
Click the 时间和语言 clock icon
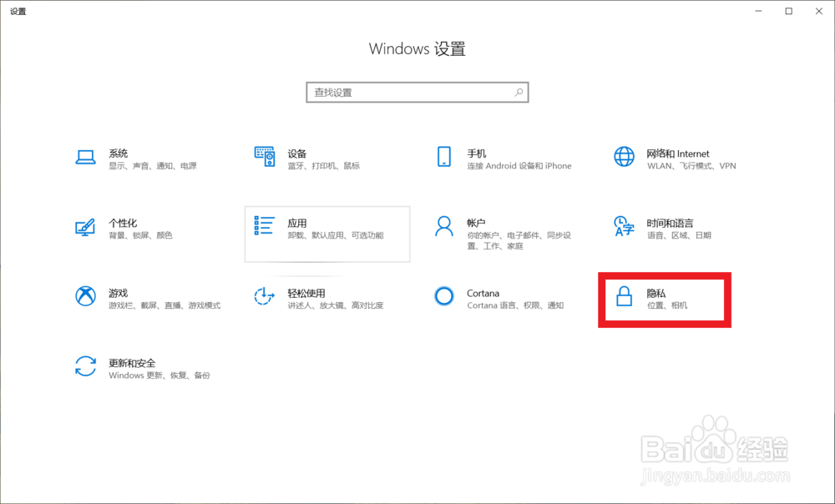coord(624,226)
